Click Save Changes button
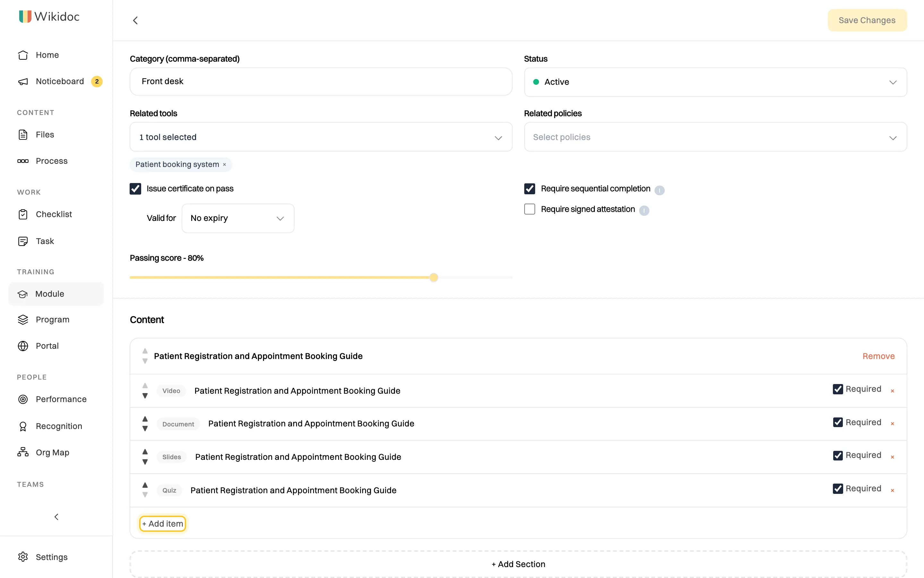924x578 pixels. [867, 20]
